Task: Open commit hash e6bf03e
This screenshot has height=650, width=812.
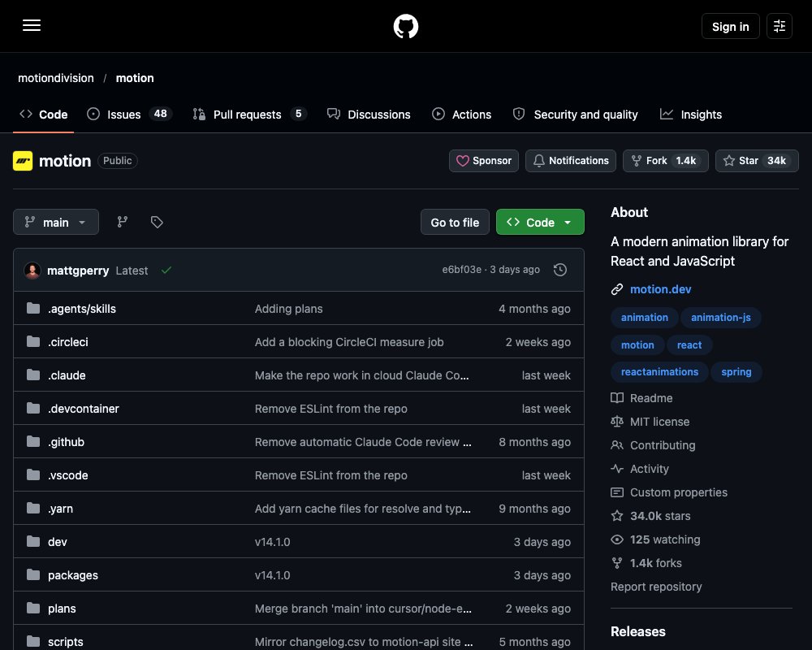Action: click(461, 270)
